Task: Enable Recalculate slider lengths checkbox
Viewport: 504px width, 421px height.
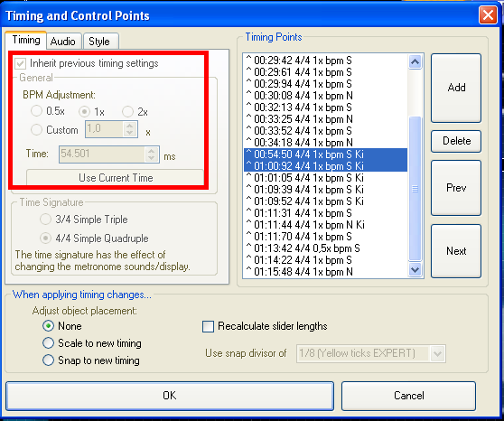Action: pos(208,326)
